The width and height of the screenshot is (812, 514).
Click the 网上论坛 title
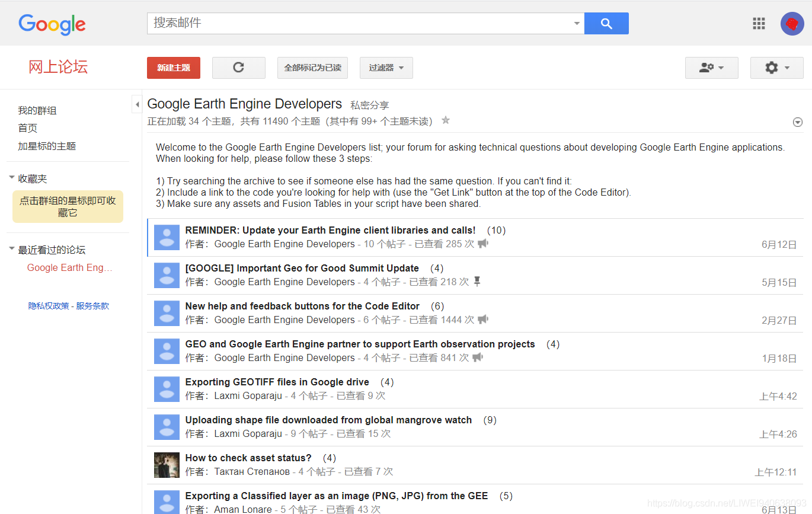click(x=58, y=66)
